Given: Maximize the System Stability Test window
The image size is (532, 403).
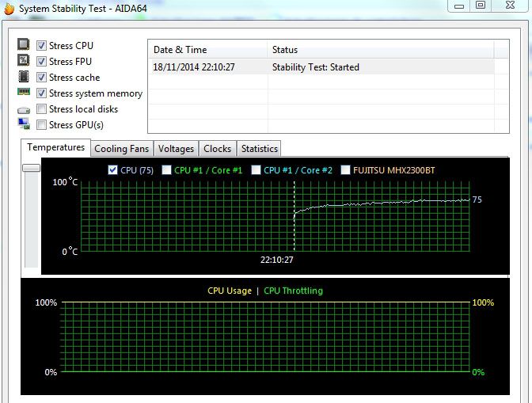Looking at the screenshot, I should click(x=481, y=5).
